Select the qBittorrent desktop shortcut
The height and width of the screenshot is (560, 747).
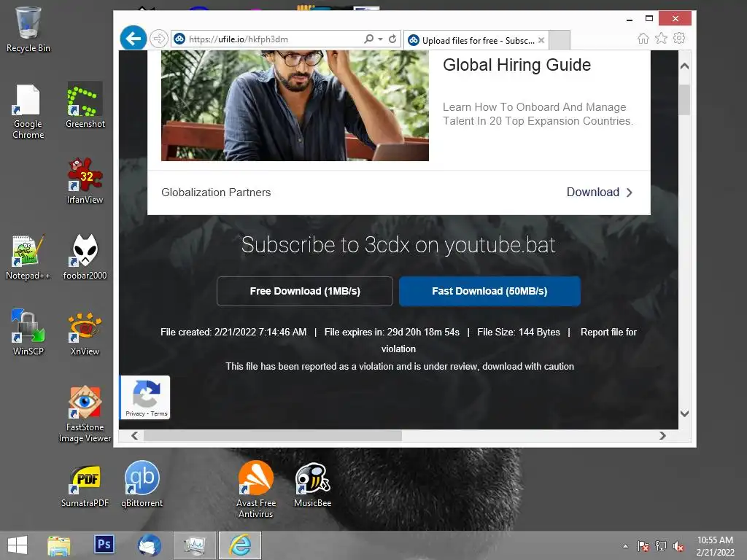point(142,485)
